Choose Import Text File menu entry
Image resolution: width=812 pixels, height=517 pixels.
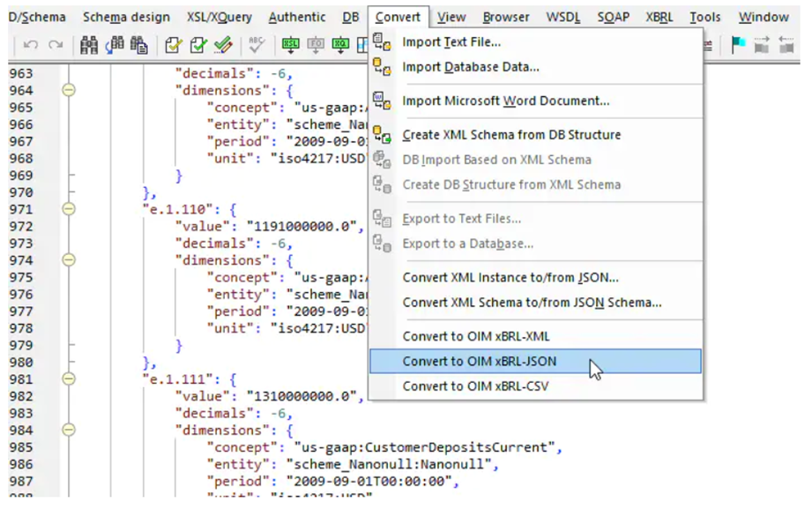pos(451,41)
